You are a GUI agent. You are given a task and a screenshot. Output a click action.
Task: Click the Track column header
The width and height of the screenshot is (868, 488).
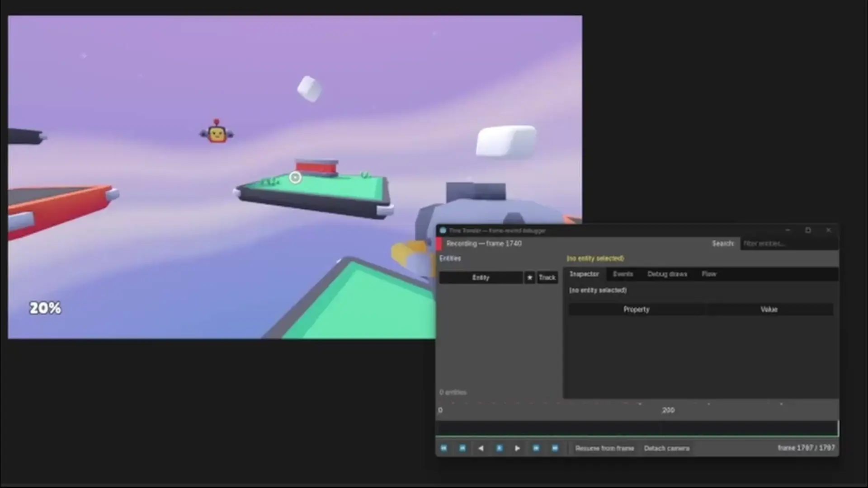pos(547,277)
